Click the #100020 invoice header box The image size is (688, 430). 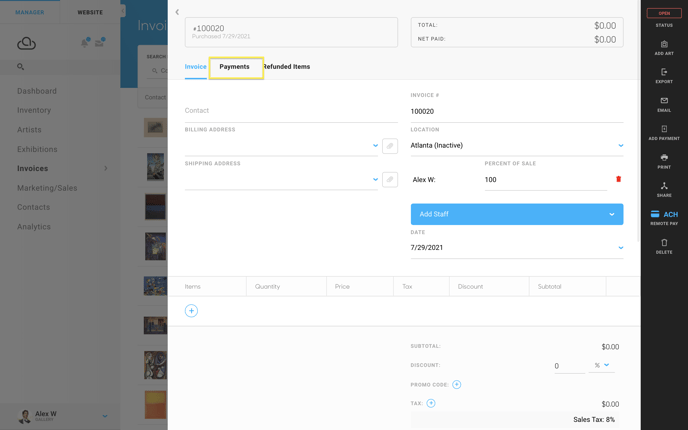pyautogui.click(x=291, y=32)
